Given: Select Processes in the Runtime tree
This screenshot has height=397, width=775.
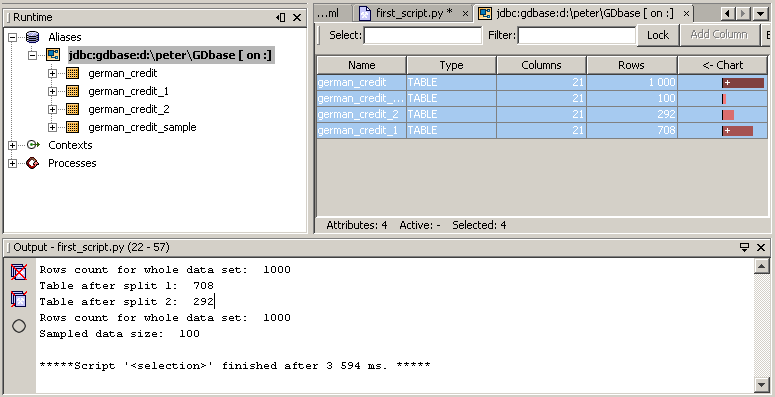Looking at the screenshot, I should 72,163.
